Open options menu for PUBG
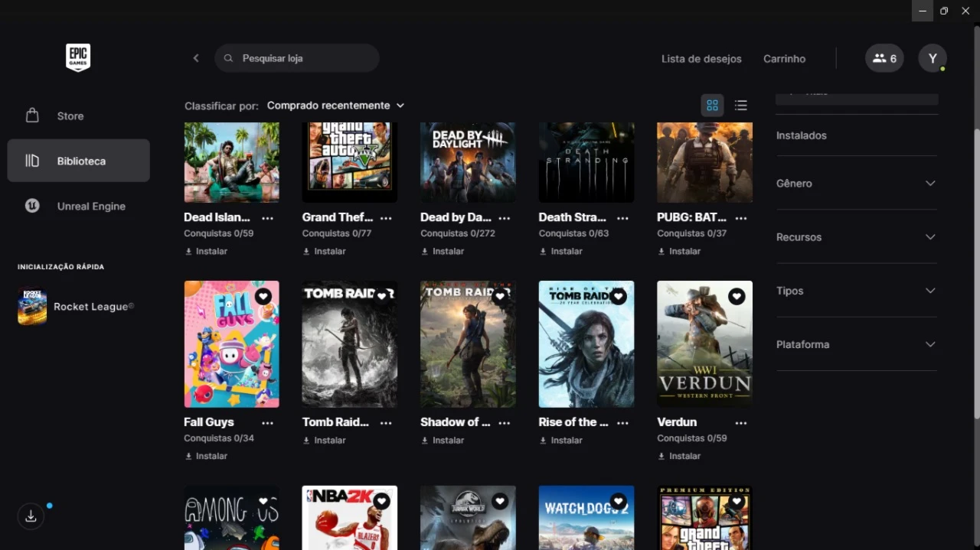 click(740, 218)
